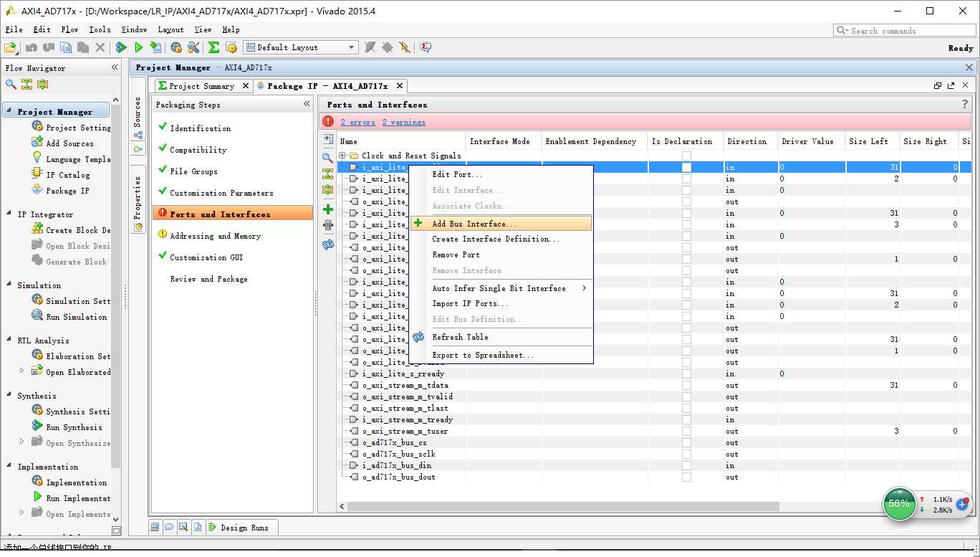Click the magnifier search icon beside ports table
The height and width of the screenshot is (557, 980).
(x=328, y=158)
